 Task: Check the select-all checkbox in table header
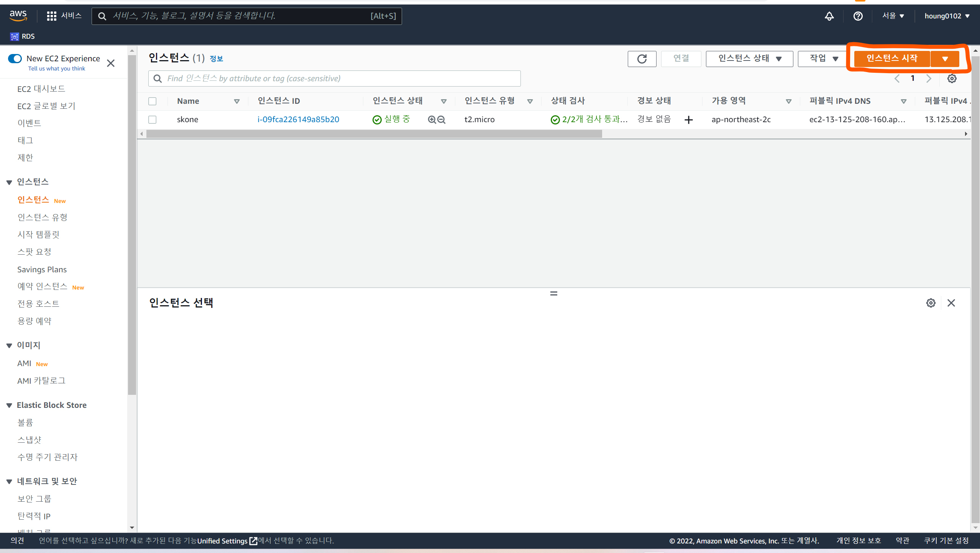[153, 101]
